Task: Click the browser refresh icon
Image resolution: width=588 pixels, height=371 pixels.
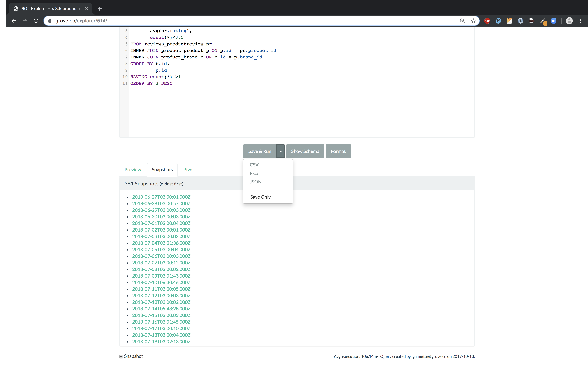Action: 36,21
